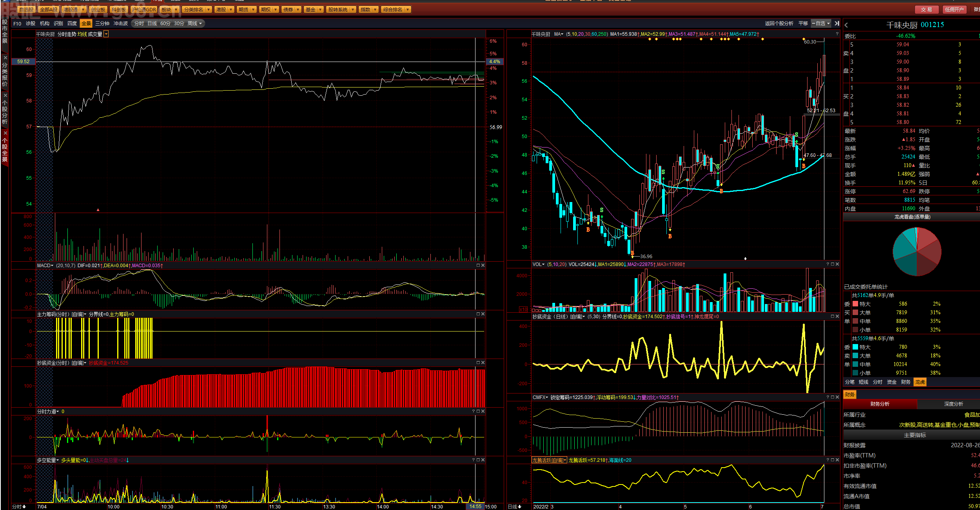980x510 pixels.
Task: Open the 创业板 board button
Action: pyautogui.click(x=98, y=9)
